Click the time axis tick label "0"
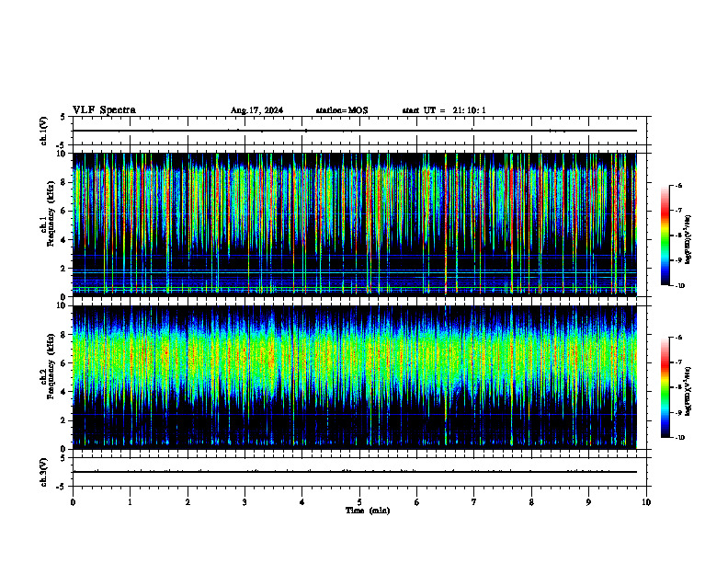 pos(73,502)
